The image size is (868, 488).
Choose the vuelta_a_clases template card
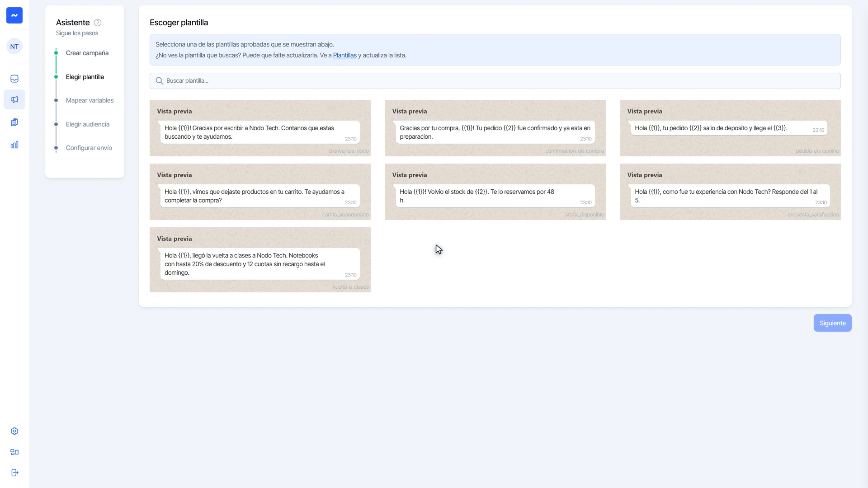(x=260, y=260)
